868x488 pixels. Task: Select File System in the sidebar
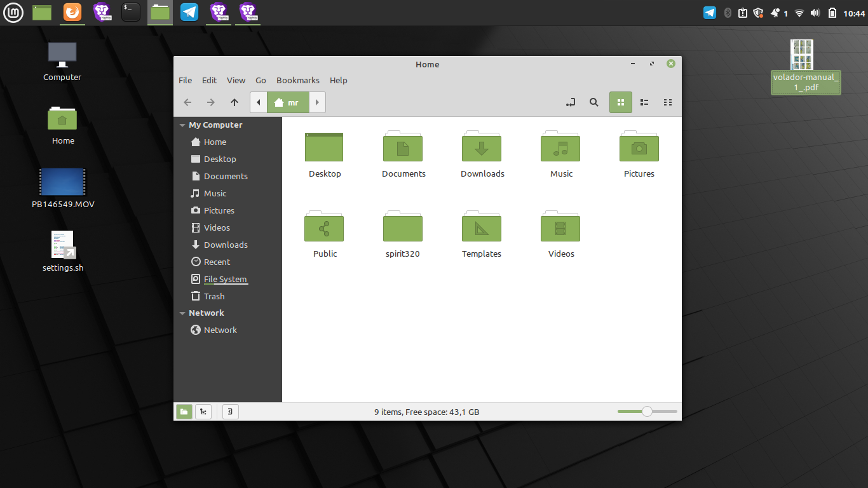pos(225,279)
